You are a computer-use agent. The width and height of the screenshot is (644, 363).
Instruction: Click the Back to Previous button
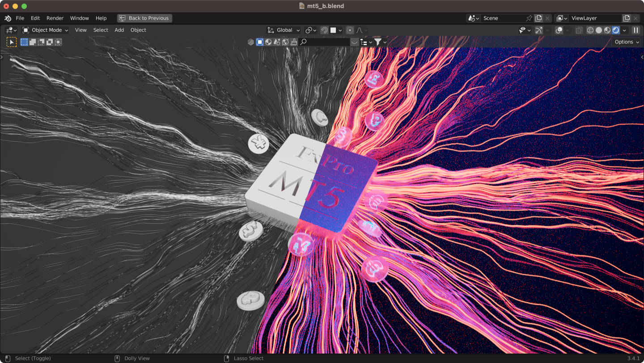[x=144, y=18]
